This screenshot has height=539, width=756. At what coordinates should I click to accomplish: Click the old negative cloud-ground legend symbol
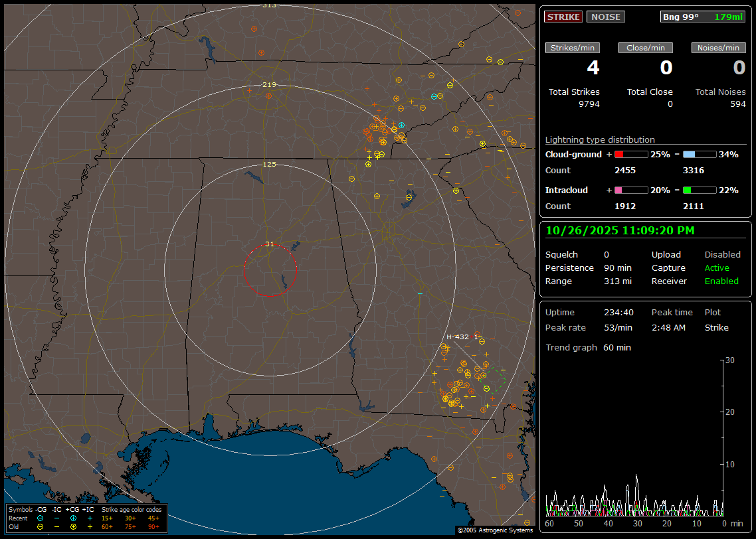point(41,526)
